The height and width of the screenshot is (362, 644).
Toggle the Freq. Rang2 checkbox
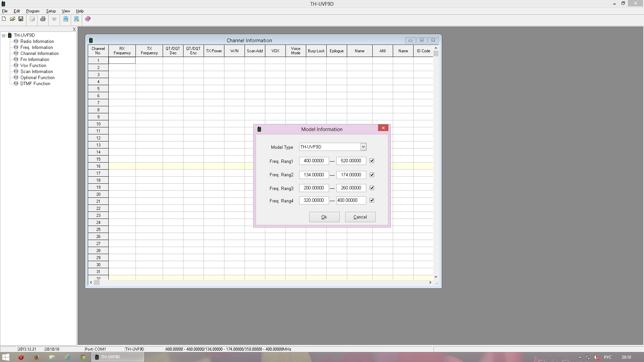click(372, 175)
